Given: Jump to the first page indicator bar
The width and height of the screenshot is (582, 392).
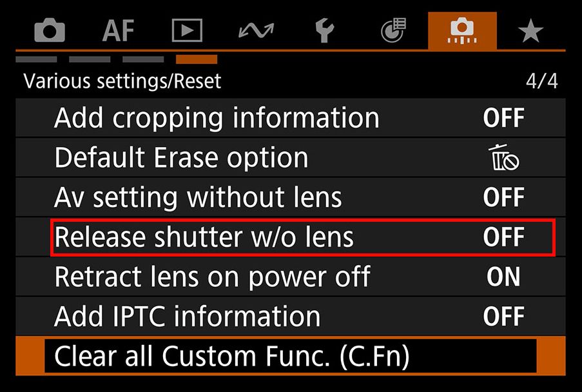Looking at the screenshot, I should [x=36, y=60].
